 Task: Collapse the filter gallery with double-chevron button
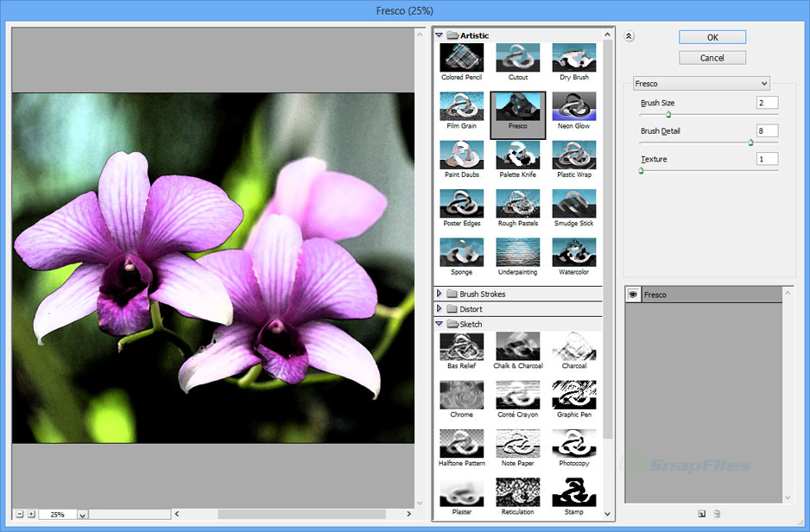[629, 36]
